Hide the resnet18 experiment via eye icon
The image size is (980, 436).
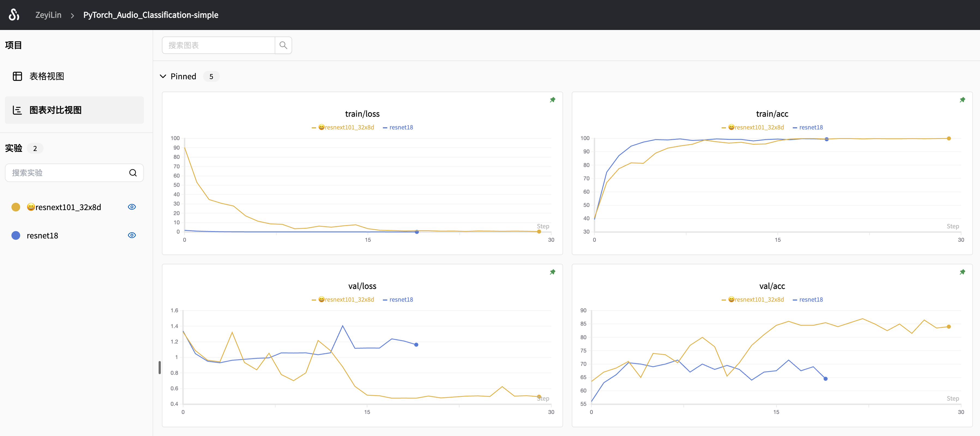[132, 235]
